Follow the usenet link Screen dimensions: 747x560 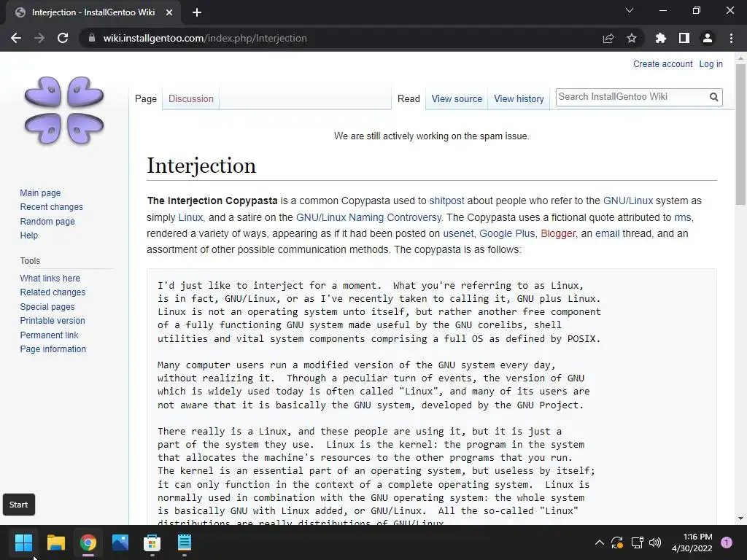[x=458, y=233]
